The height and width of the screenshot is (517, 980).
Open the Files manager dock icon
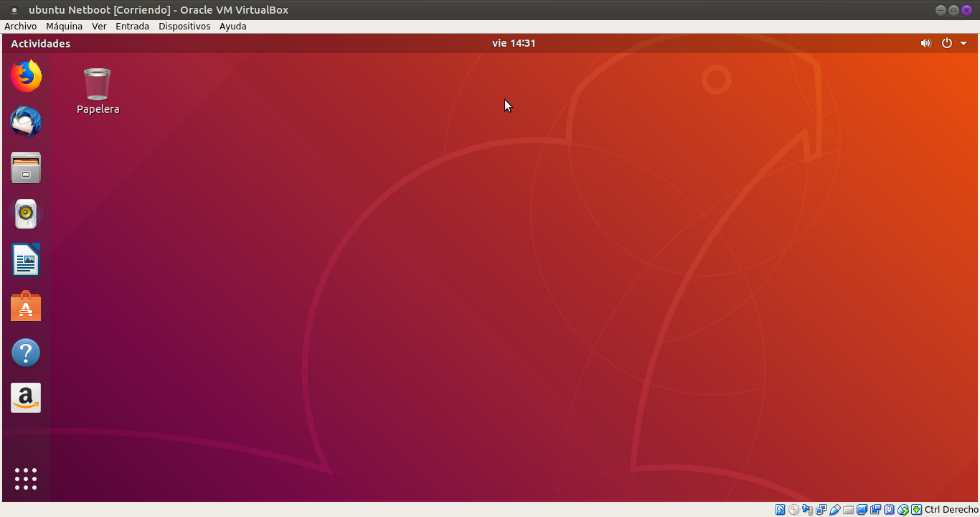(26, 168)
